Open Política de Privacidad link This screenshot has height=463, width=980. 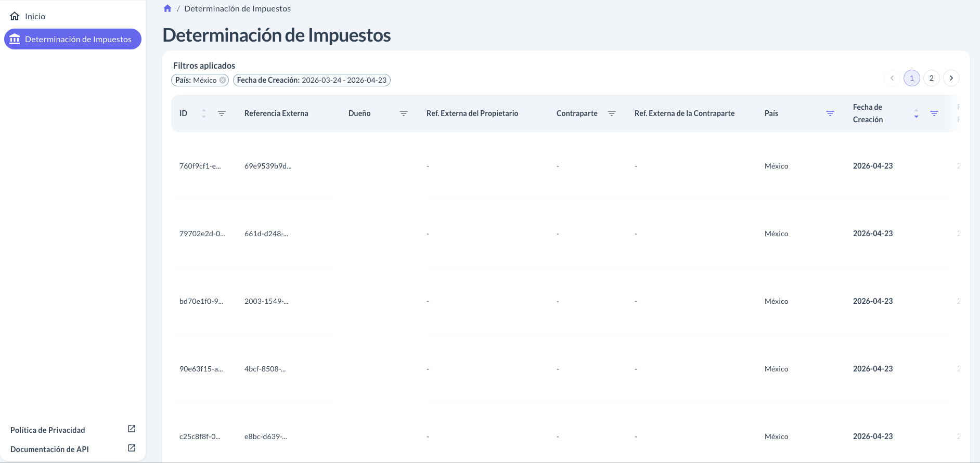[48, 430]
